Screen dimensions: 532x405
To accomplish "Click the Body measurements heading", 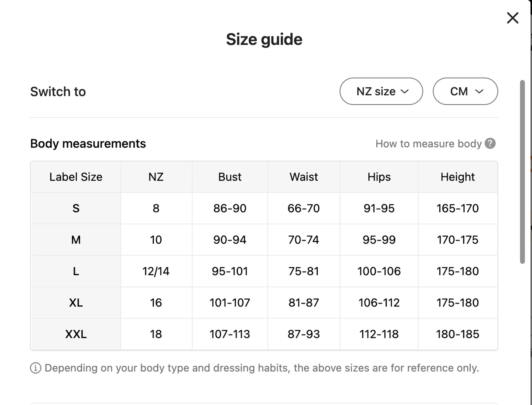I will coord(88,144).
